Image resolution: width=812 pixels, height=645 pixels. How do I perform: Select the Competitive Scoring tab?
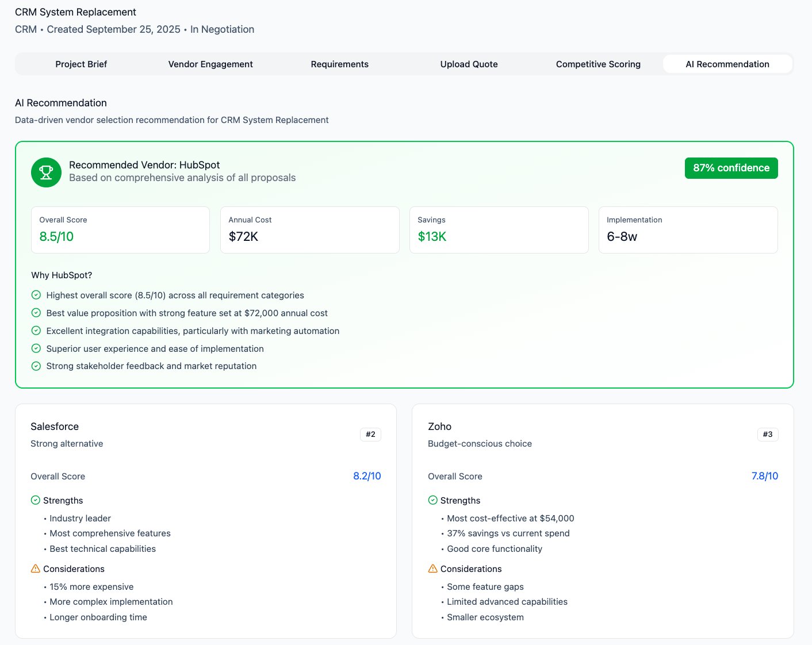click(598, 64)
